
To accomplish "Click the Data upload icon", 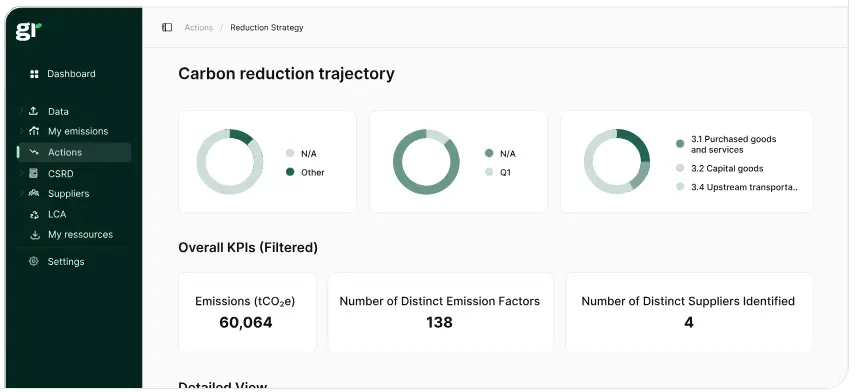I will (x=34, y=111).
